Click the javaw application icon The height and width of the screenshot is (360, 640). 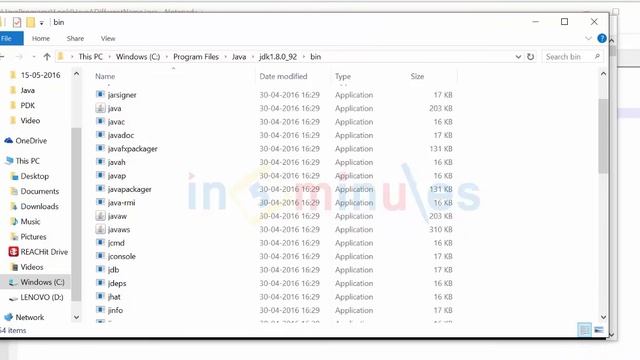[100, 216]
